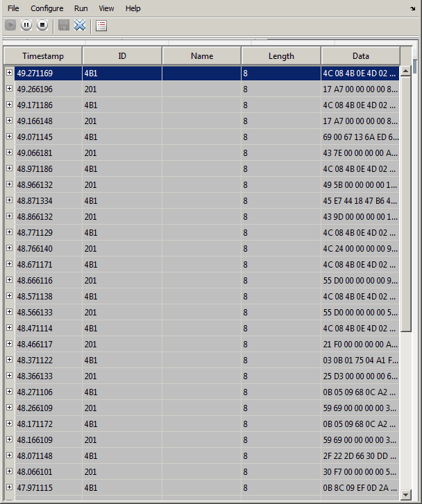The width and height of the screenshot is (422, 504).
Task: Expand the row with timestamp 48.366133
Action: click(x=9, y=376)
